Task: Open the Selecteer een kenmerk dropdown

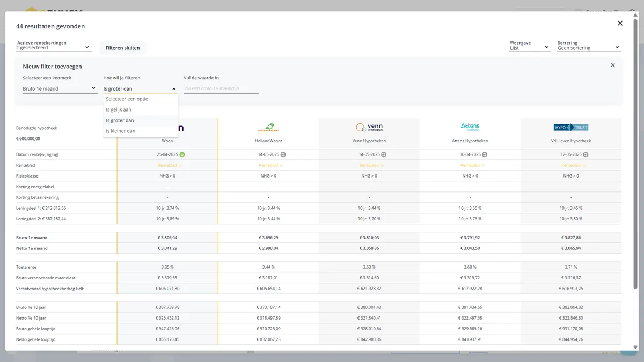Action: (60, 88)
